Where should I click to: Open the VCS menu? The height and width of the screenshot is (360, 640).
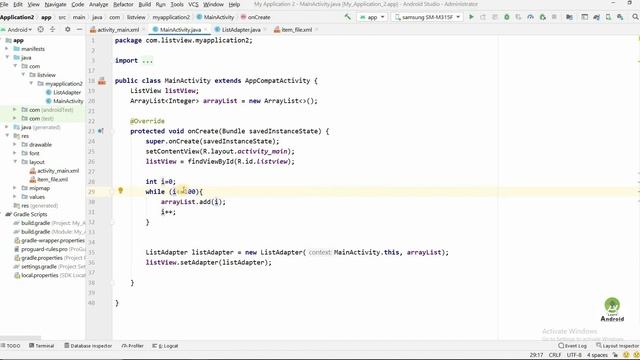coord(193,4)
